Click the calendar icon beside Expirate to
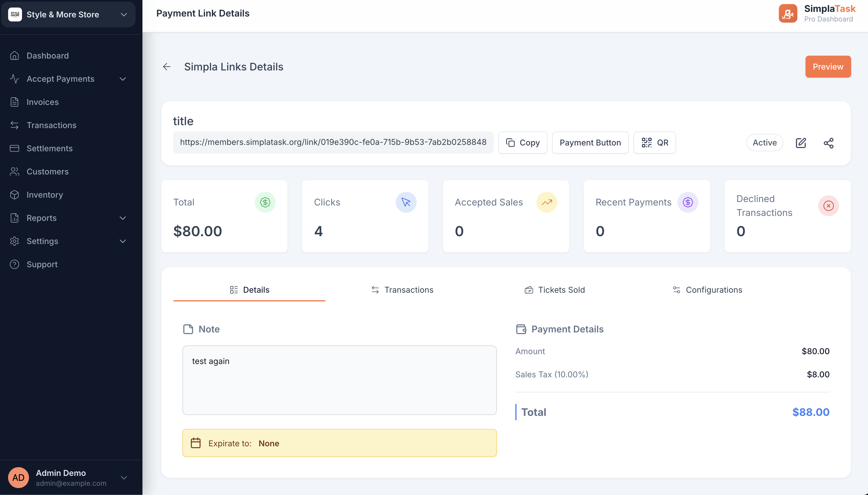The height and width of the screenshot is (495, 868). click(196, 443)
